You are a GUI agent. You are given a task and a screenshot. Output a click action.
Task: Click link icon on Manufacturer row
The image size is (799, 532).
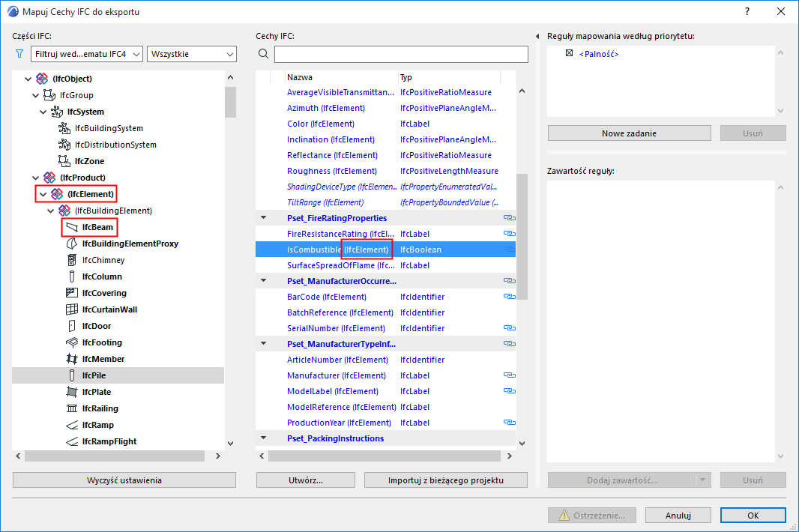(x=510, y=375)
